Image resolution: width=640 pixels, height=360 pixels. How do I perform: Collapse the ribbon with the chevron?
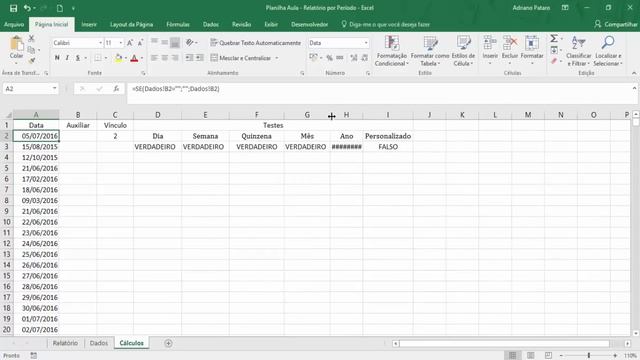tap(634, 73)
